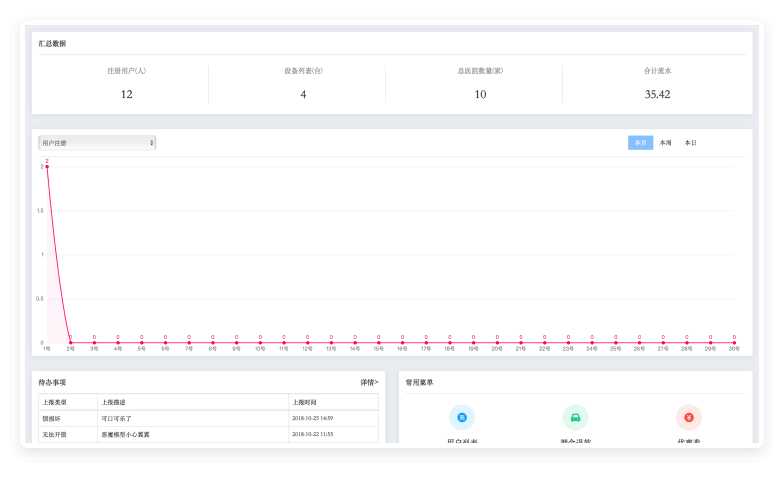Switch chart to 本日 view

click(690, 143)
